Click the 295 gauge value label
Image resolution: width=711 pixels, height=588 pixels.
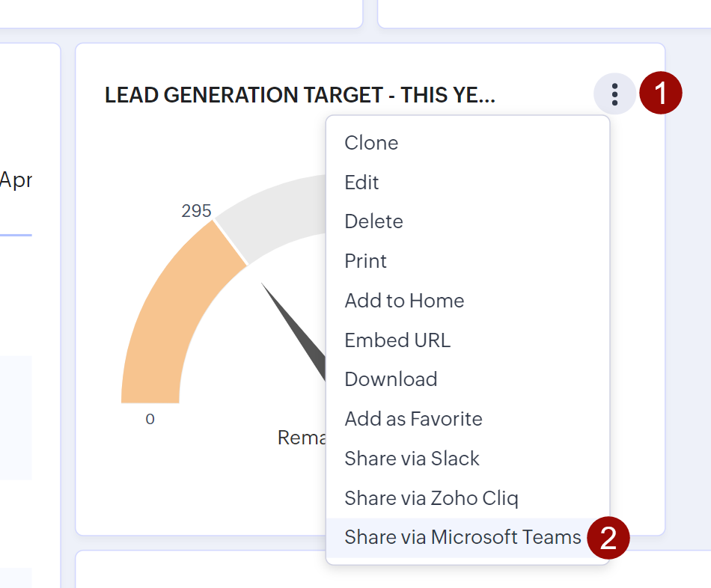(x=196, y=211)
